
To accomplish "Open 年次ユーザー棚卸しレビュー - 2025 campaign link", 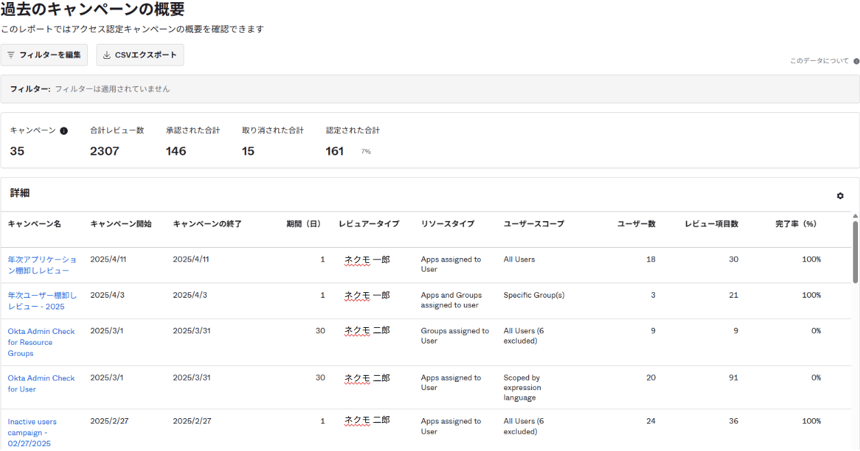I will pos(42,301).
